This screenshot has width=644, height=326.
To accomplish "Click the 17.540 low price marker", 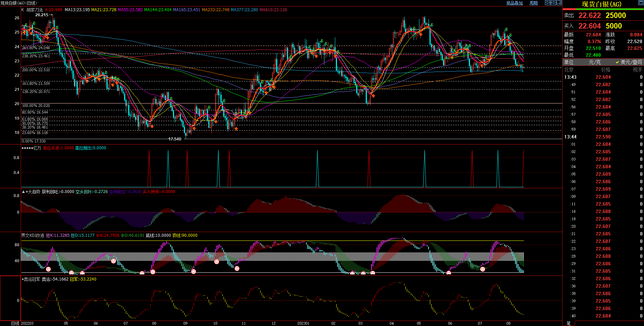I will point(175,139).
